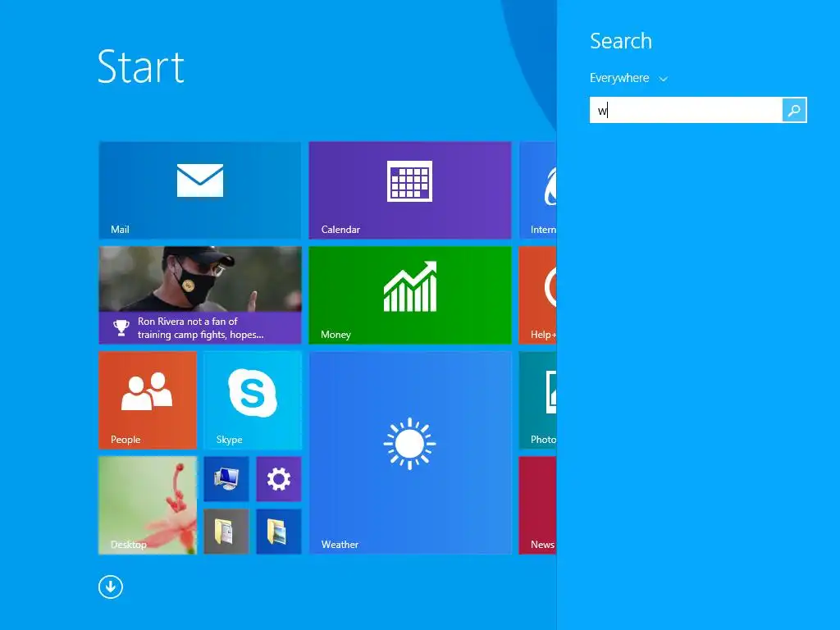Expand the Everywhere search scope dropdown
Screen dimensions: 840x630
[628, 78]
